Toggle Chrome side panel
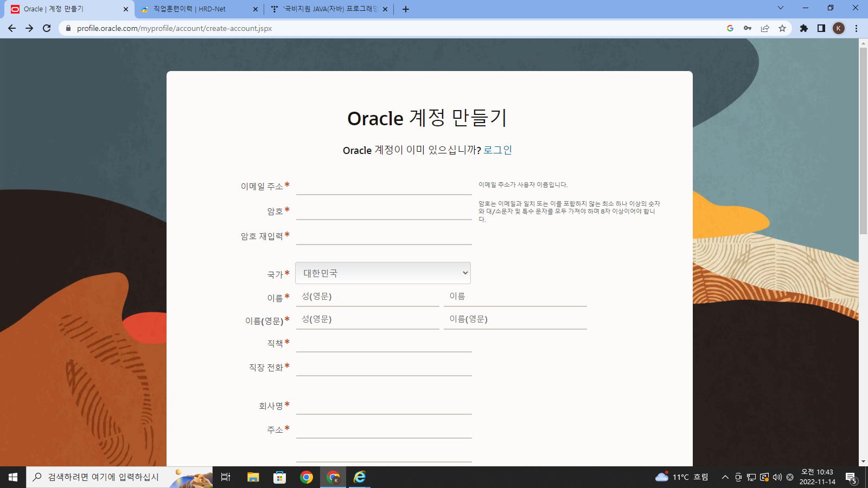 tap(821, 28)
